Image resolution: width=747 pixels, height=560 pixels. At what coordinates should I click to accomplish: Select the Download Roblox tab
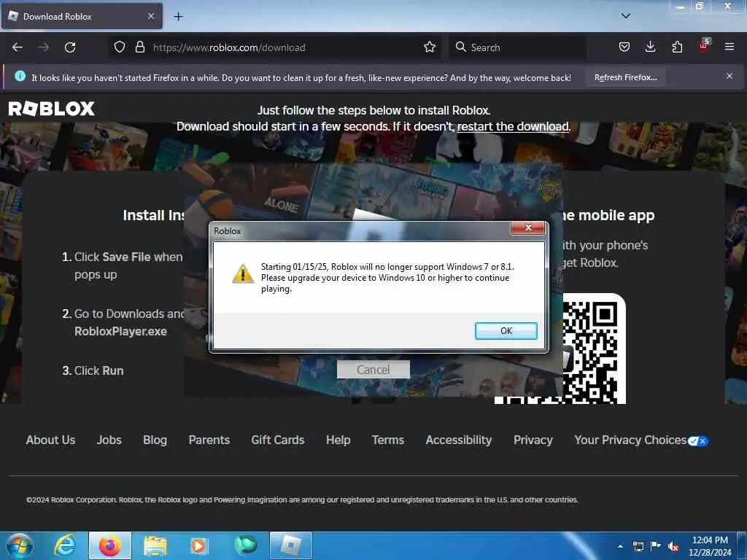point(82,16)
